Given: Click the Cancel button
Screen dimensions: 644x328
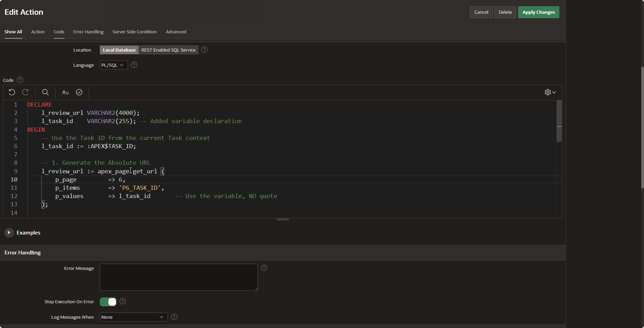Looking at the screenshot, I should click(481, 12).
